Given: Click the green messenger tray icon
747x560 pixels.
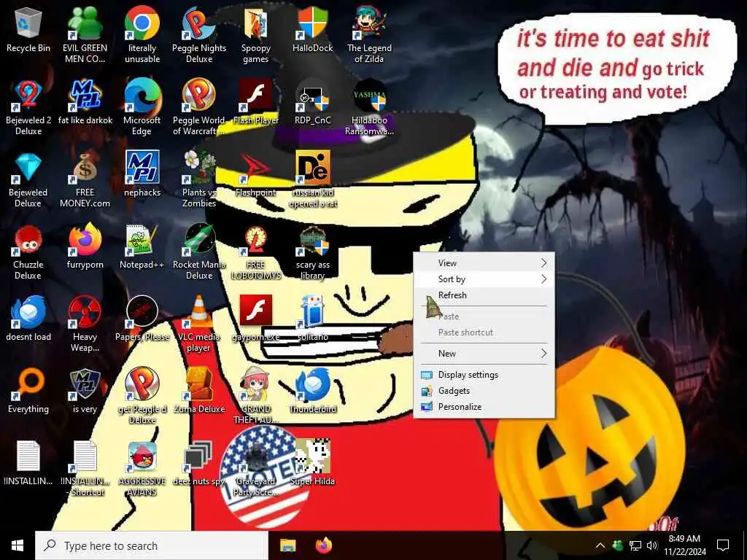Looking at the screenshot, I should click(618, 545).
